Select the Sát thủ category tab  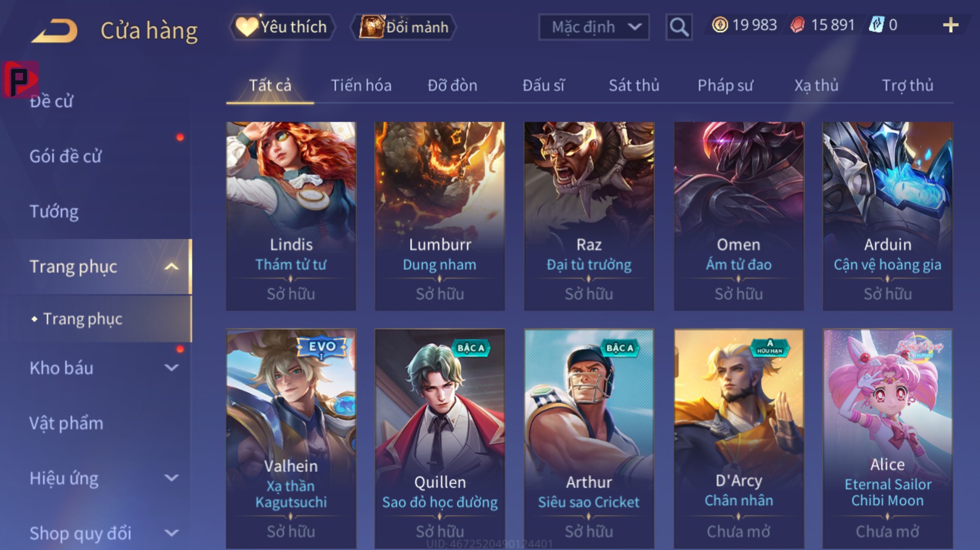634,85
